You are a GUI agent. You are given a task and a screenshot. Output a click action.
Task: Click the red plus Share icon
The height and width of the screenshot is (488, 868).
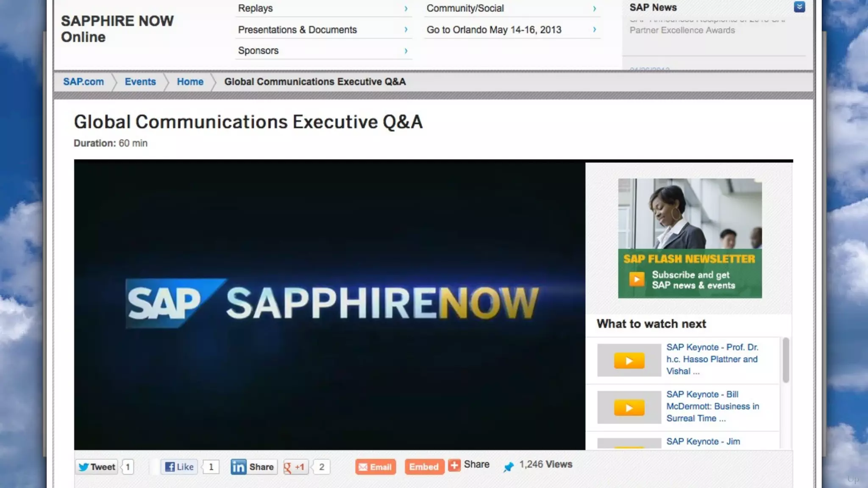click(454, 465)
